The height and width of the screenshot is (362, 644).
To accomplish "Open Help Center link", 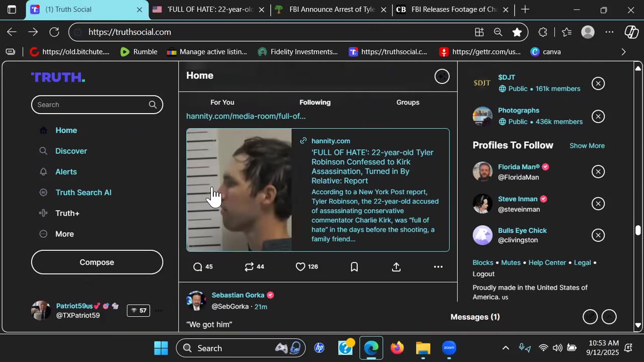I will tap(547, 262).
